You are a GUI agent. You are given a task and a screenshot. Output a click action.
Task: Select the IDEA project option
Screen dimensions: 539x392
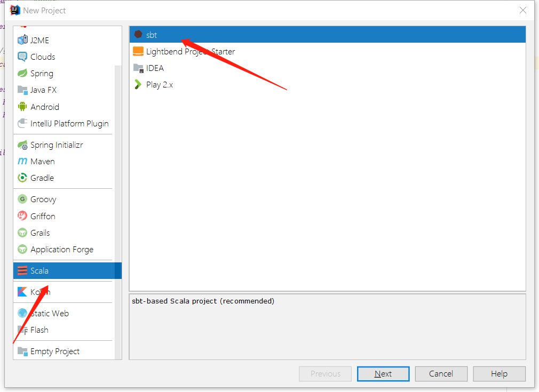click(328, 68)
